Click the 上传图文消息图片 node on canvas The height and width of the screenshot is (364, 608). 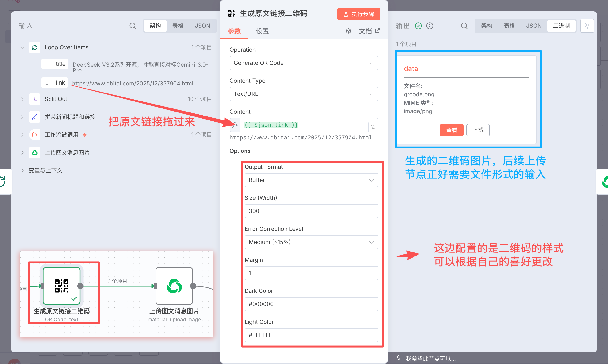coord(174,286)
